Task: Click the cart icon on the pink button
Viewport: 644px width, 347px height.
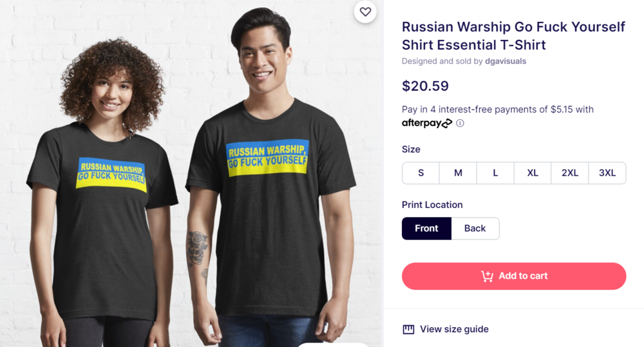Action: 488,276
